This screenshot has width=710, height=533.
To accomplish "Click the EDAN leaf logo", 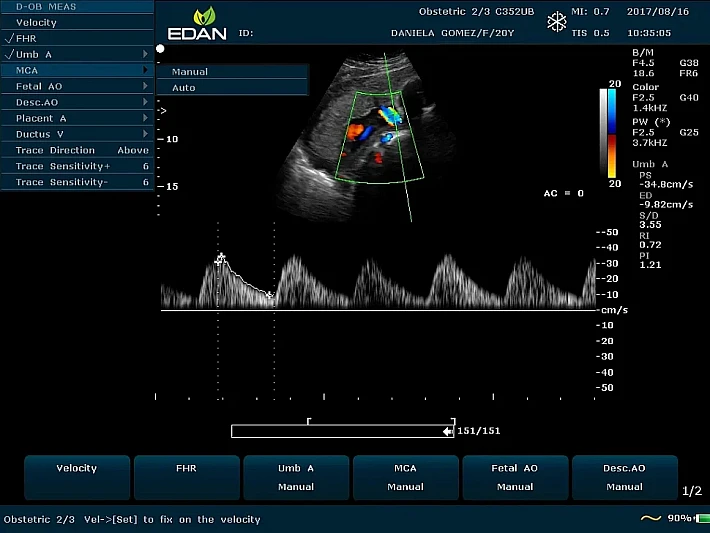I will coord(203,16).
